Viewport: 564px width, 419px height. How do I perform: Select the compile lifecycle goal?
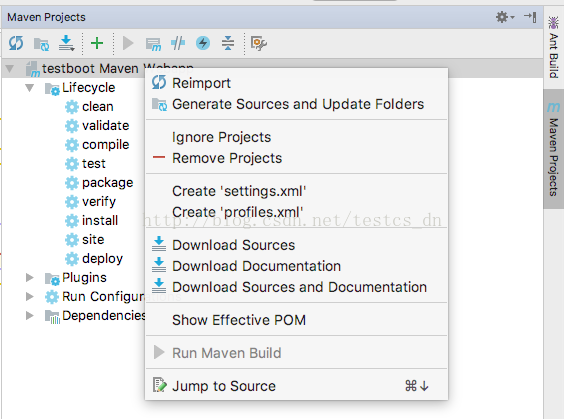click(x=105, y=145)
